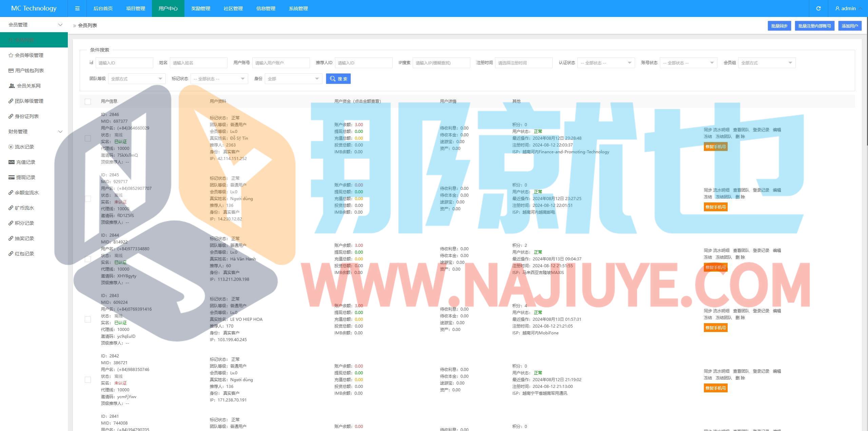
Task: Click the sidebar collapse hamburger icon
Action: pos(77,8)
